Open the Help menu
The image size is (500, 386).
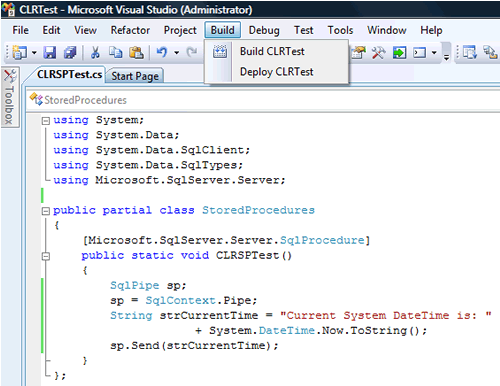pos(431,30)
